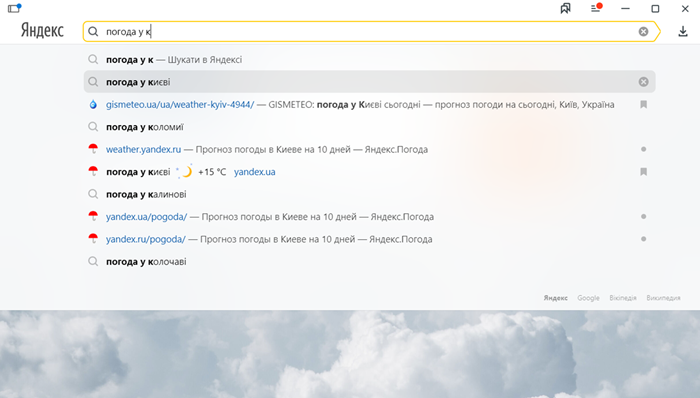Open the downloads icon
Viewport: 700px width, 398px height.
(683, 32)
